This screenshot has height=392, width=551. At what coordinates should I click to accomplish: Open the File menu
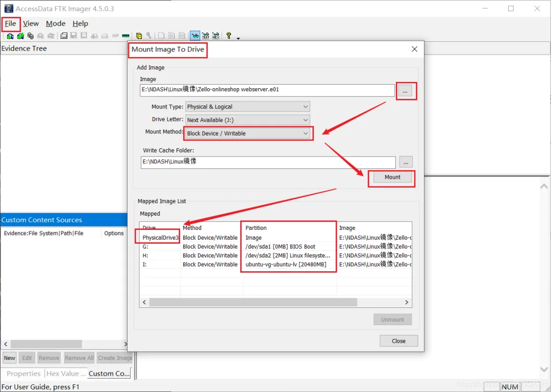point(11,23)
